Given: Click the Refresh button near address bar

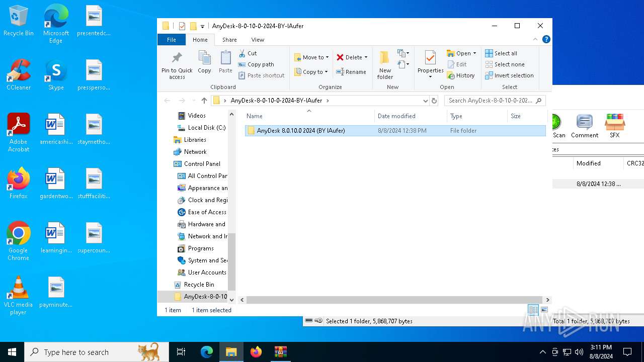Looking at the screenshot, I should click(435, 101).
